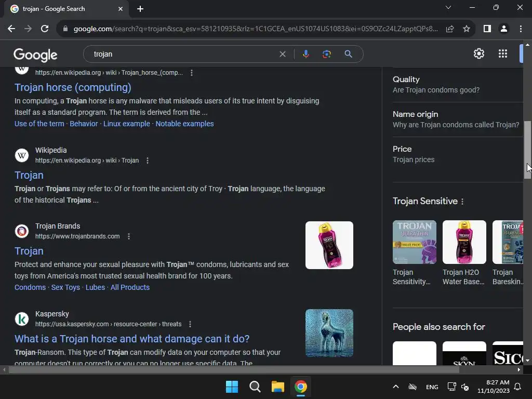Jump to the Notable examples sitelink
Image resolution: width=532 pixels, height=399 pixels.
tap(184, 124)
